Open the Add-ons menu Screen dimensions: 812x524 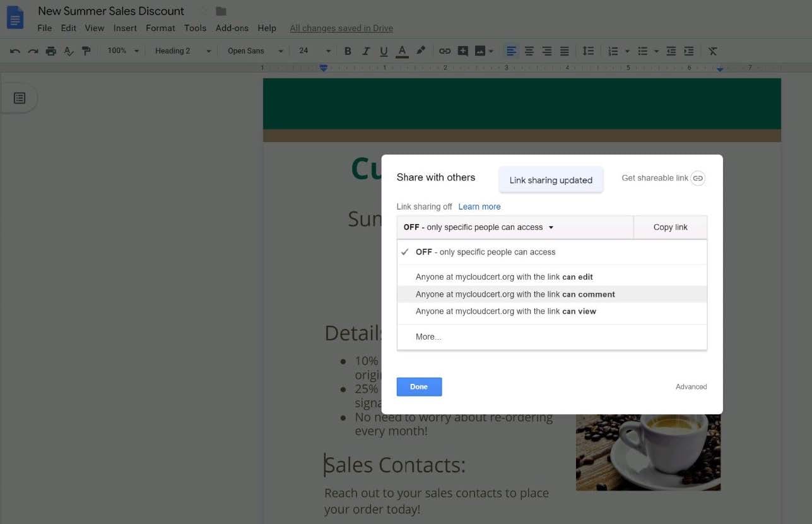tap(232, 28)
